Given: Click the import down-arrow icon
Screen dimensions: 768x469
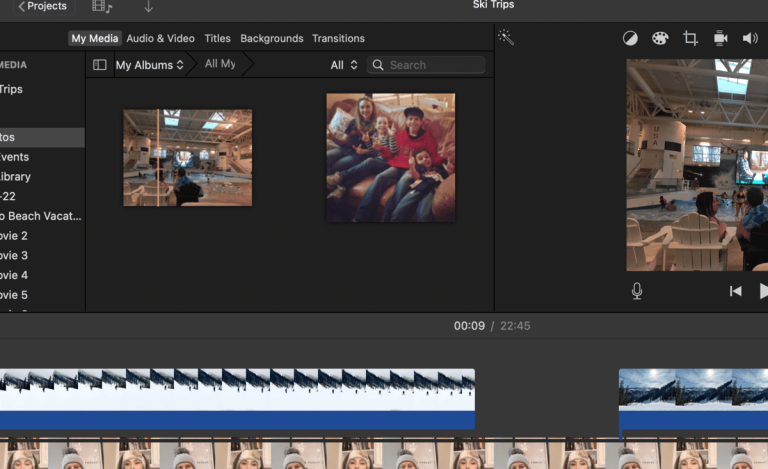Looking at the screenshot, I should click(149, 7).
